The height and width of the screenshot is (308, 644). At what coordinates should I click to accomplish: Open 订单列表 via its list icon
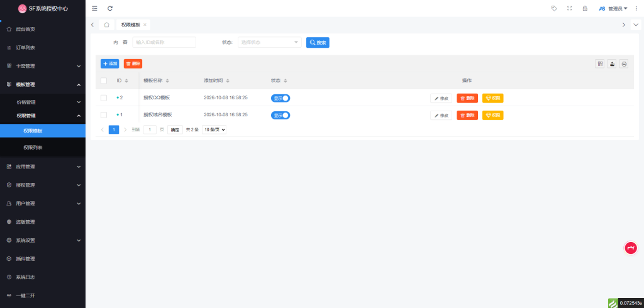[x=9, y=48]
